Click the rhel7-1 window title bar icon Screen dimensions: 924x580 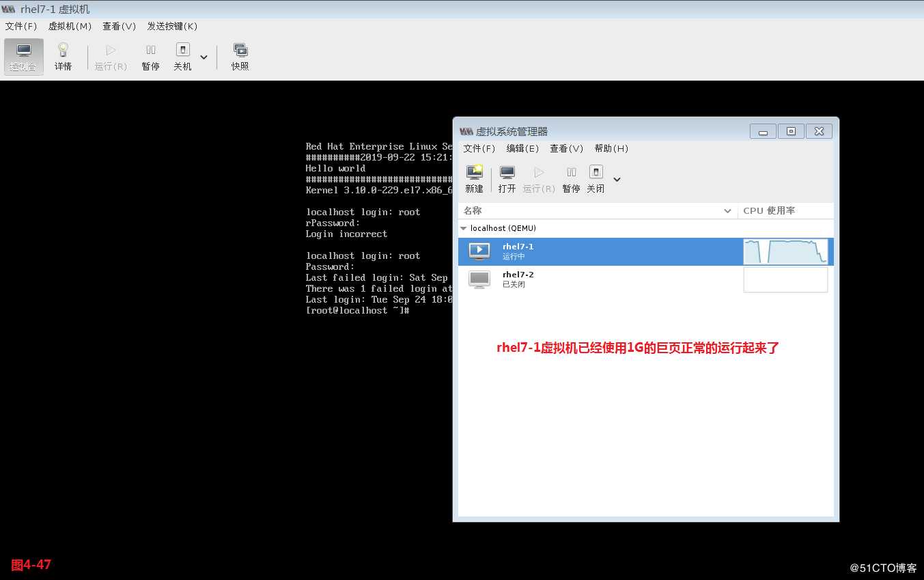9,9
